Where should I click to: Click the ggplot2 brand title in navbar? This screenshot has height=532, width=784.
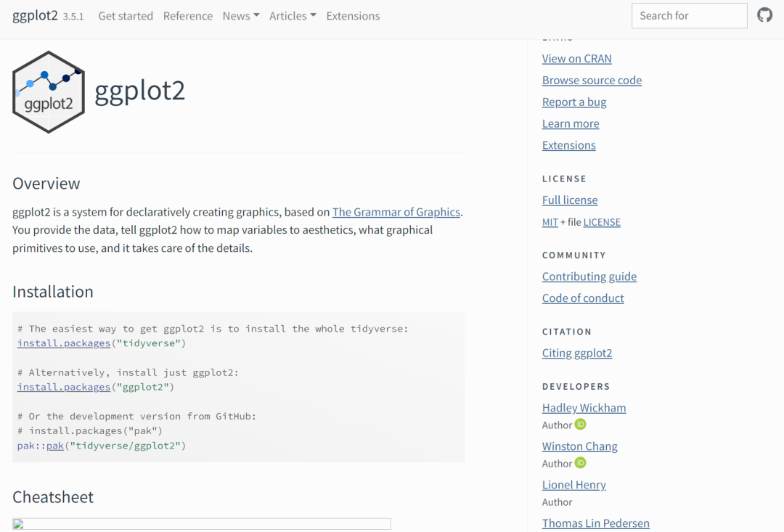coord(35,15)
